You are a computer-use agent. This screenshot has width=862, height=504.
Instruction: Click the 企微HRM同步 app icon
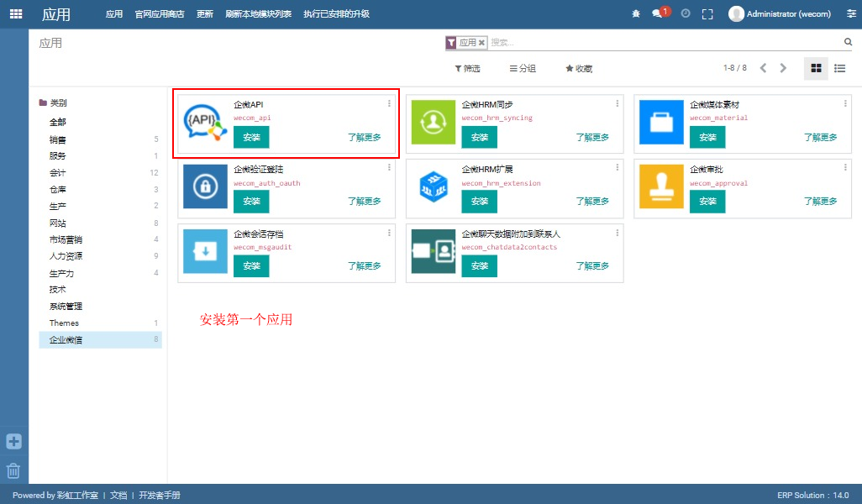click(434, 123)
